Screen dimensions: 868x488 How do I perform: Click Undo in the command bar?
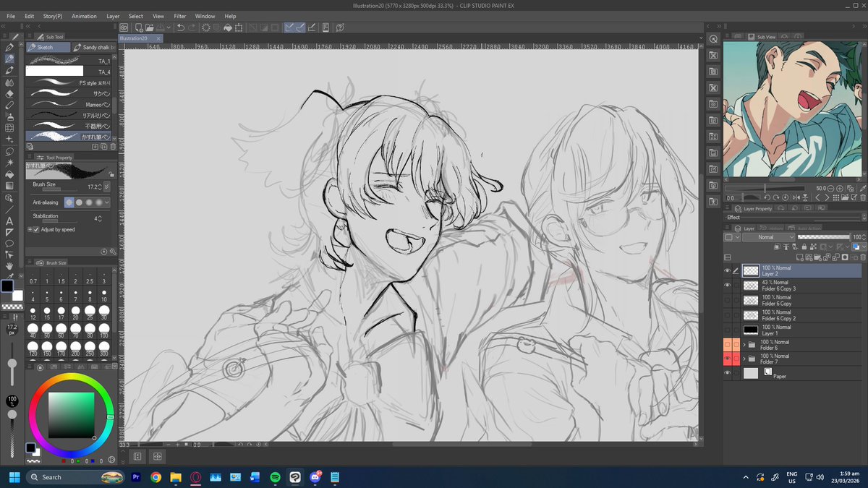tap(180, 28)
